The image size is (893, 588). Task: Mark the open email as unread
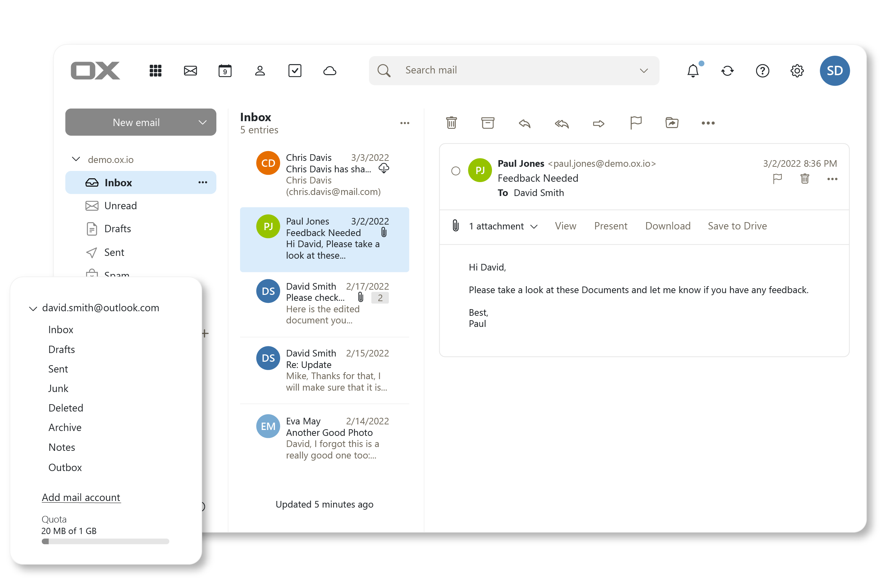point(455,171)
